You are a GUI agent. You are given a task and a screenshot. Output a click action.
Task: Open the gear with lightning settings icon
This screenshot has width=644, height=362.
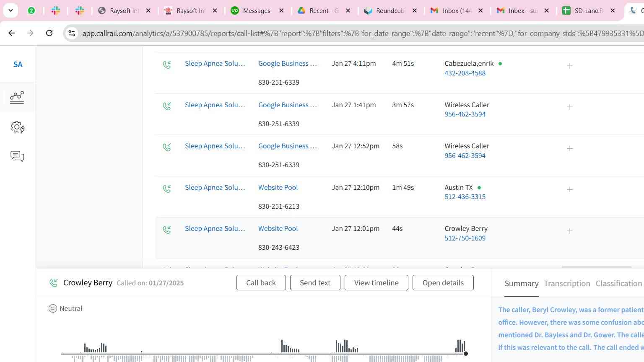pos(18,127)
